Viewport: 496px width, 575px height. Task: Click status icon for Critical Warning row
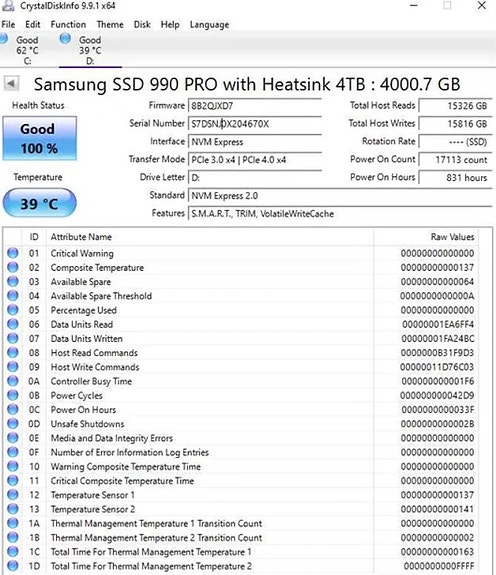point(13,253)
